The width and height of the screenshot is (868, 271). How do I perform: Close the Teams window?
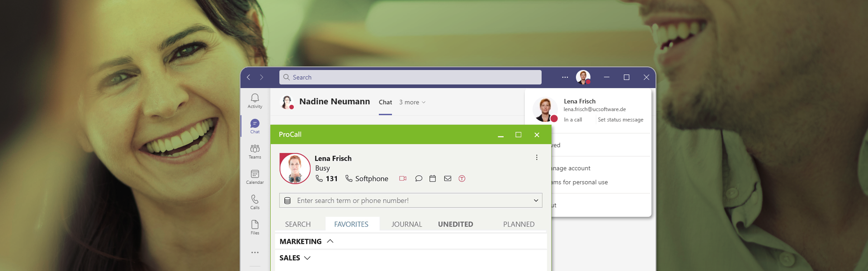(x=646, y=77)
